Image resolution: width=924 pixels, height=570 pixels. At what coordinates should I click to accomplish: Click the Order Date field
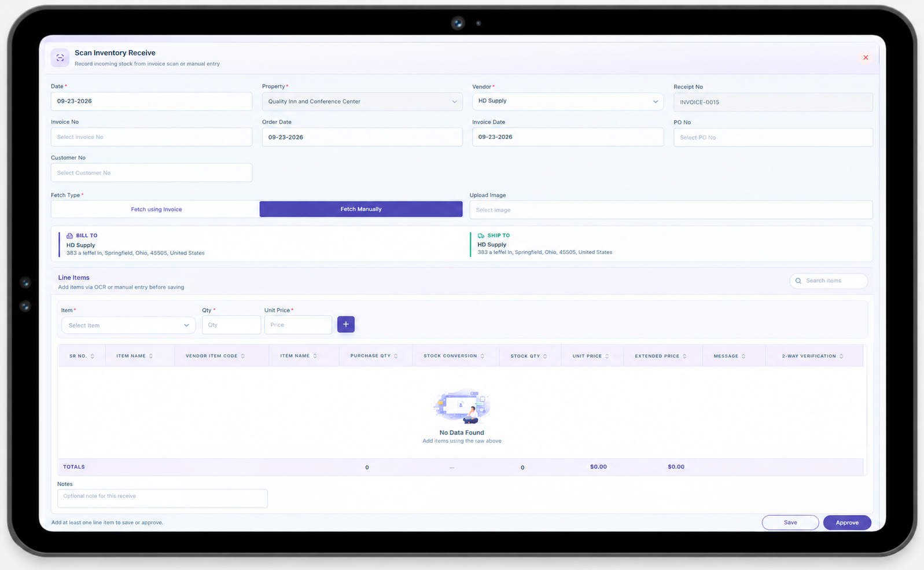(x=362, y=137)
